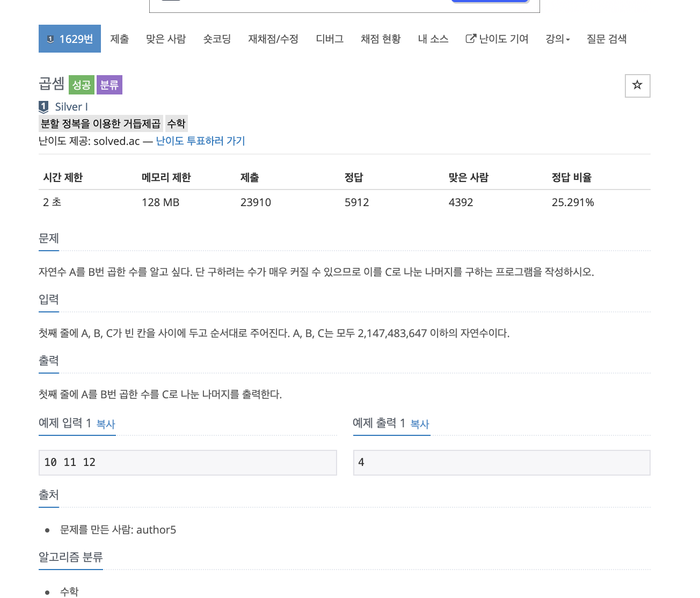
Task: Click the 4392 solvers count
Action: pos(461,202)
